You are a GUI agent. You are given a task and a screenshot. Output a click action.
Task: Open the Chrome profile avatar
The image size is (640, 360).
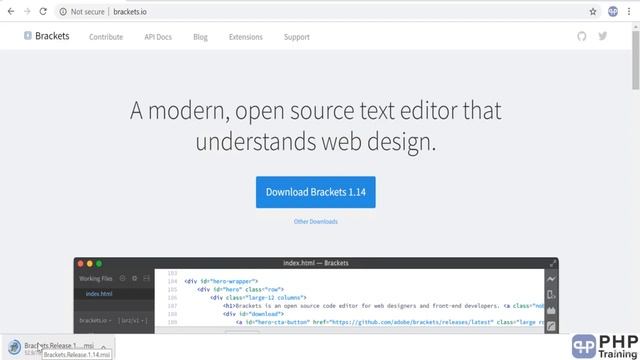(x=613, y=11)
